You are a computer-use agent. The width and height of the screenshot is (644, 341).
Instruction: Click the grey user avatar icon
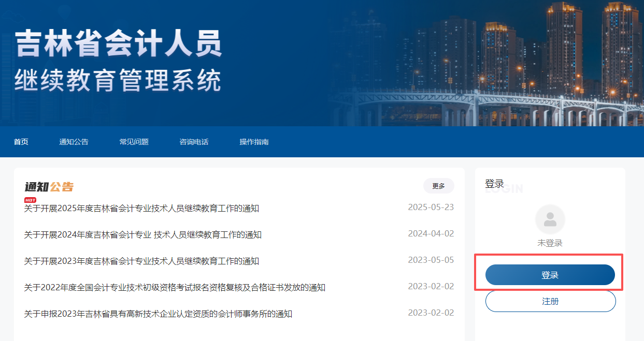click(x=550, y=219)
